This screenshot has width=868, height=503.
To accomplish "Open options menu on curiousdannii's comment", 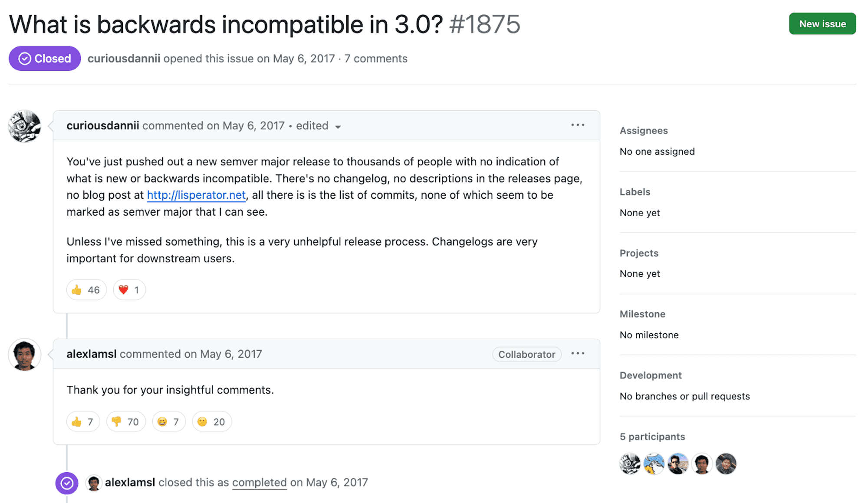I will 577,125.
